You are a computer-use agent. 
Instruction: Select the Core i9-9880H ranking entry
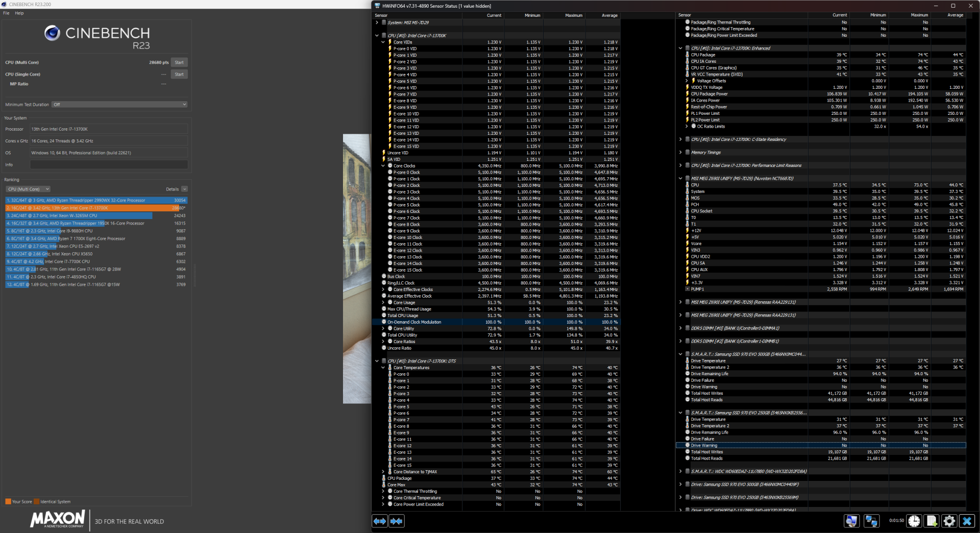click(96, 231)
